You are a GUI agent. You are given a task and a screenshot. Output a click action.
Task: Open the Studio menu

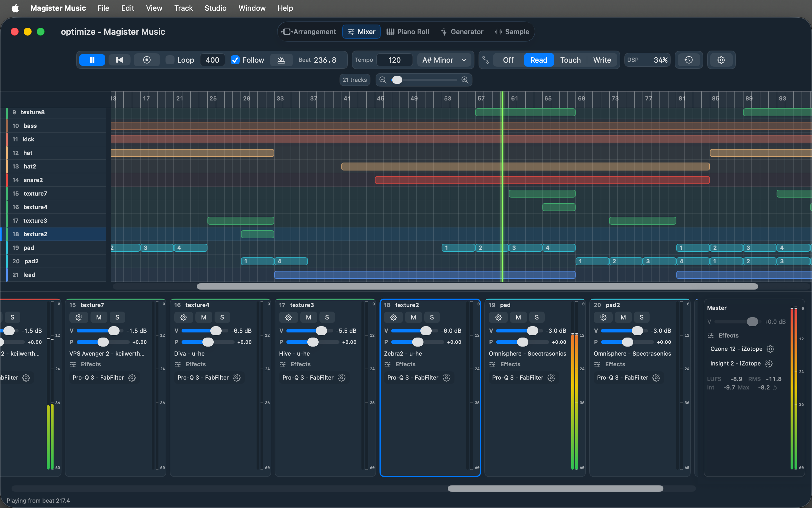point(215,8)
